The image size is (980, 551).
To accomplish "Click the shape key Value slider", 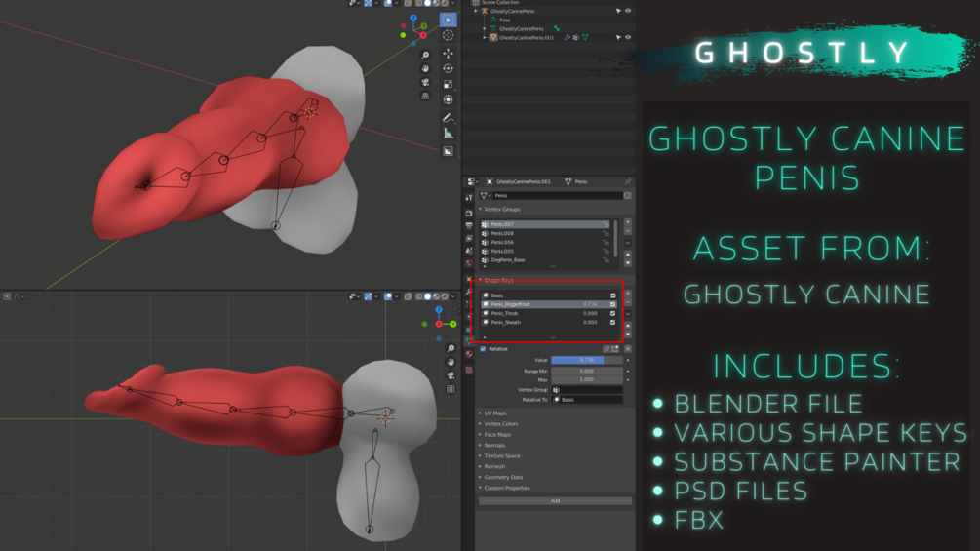I will click(x=586, y=360).
